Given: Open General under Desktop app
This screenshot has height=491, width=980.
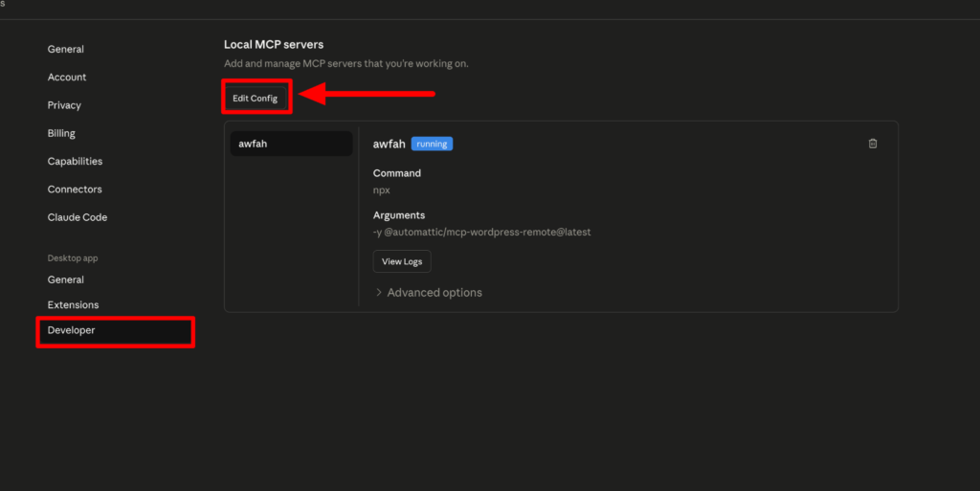Looking at the screenshot, I should click(x=66, y=279).
